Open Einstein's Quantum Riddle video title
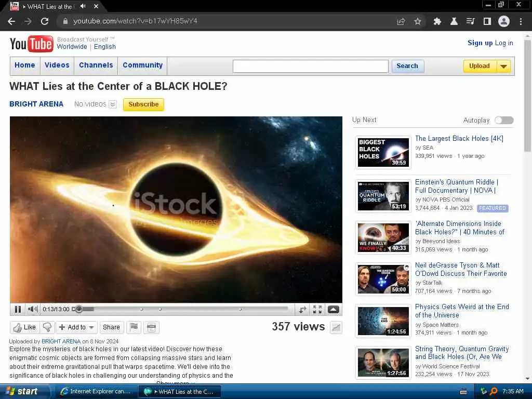The width and height of the screenshot is (532, 399). tap(457, 187)
